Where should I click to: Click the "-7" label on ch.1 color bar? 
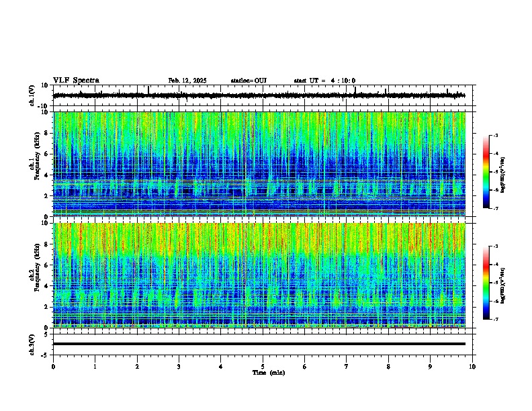point(495,208)
